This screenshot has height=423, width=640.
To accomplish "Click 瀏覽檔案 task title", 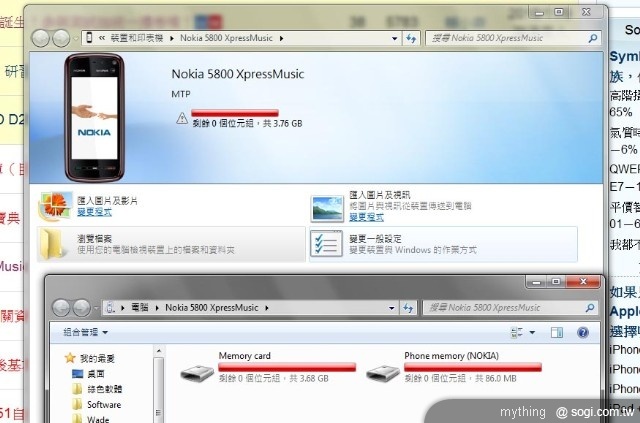I will coord(94,238).
